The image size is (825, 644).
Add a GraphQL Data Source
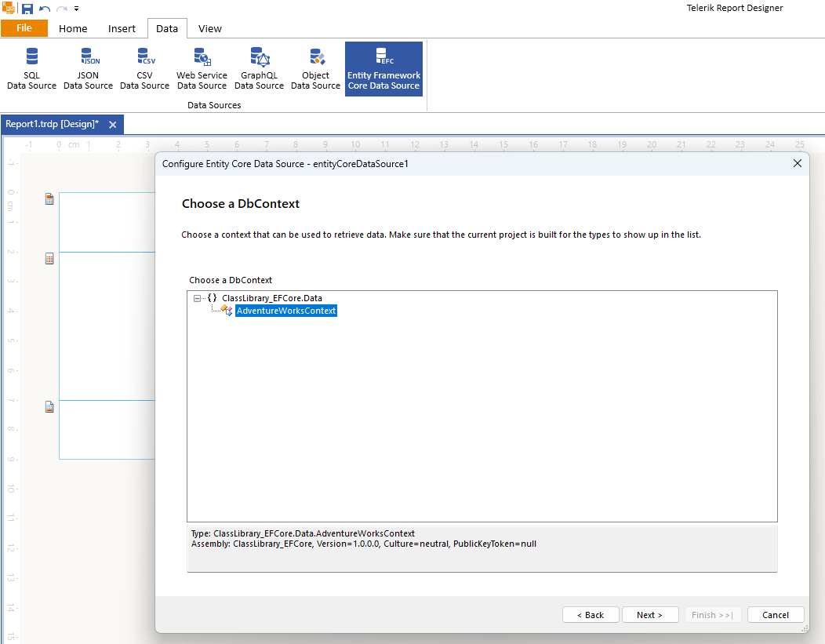click(x=259, y=69)
